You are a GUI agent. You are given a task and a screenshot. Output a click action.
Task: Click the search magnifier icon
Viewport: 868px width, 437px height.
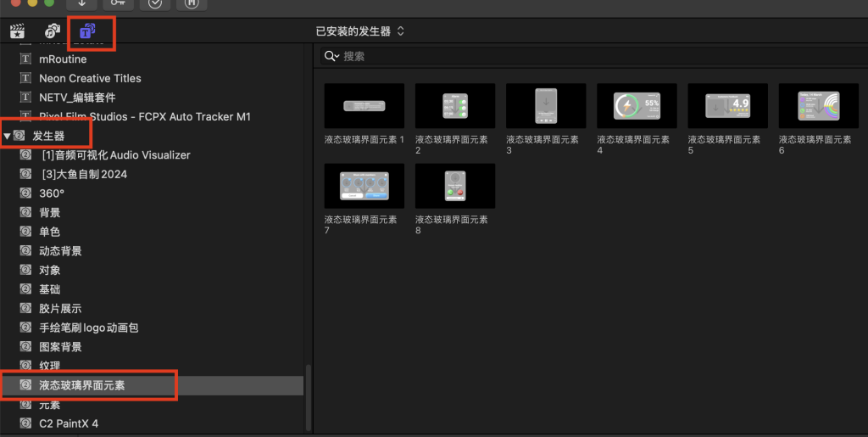(x=331, y=57)
